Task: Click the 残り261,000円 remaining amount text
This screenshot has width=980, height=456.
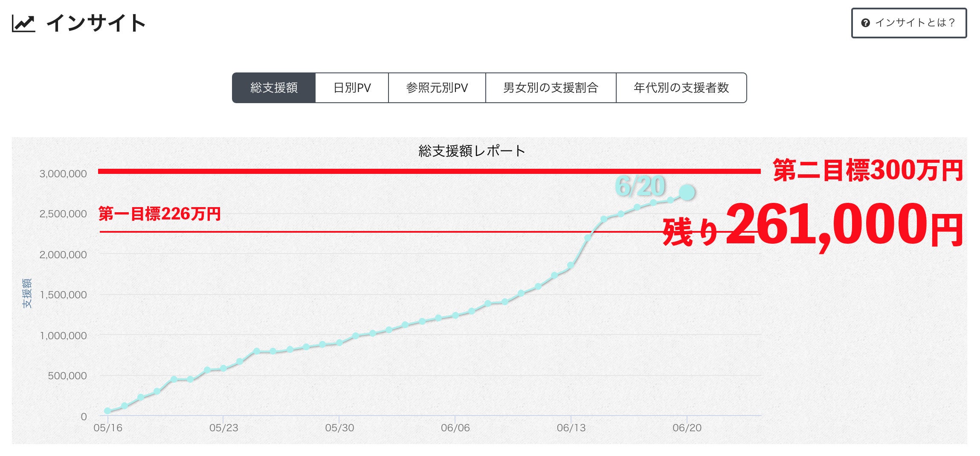Action: point(812,226)
